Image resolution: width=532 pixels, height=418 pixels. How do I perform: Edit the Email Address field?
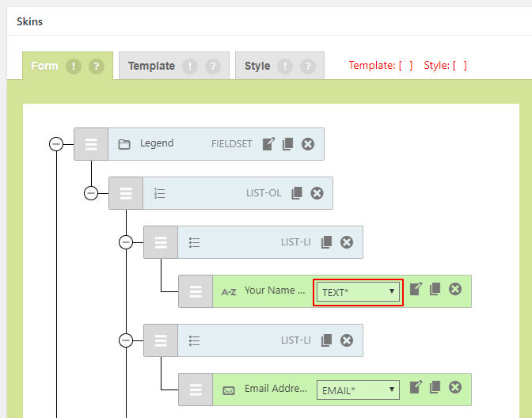click(416, 388)
